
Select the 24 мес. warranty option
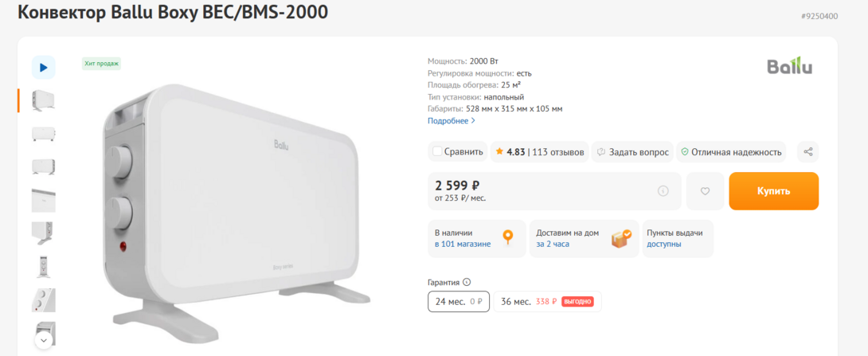point(458,302)
